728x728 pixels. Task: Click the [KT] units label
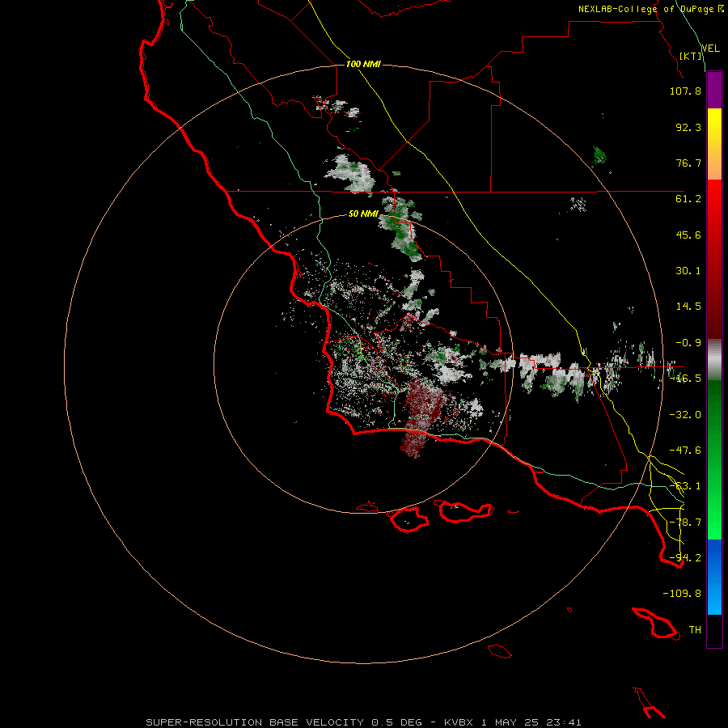point(691,56)
